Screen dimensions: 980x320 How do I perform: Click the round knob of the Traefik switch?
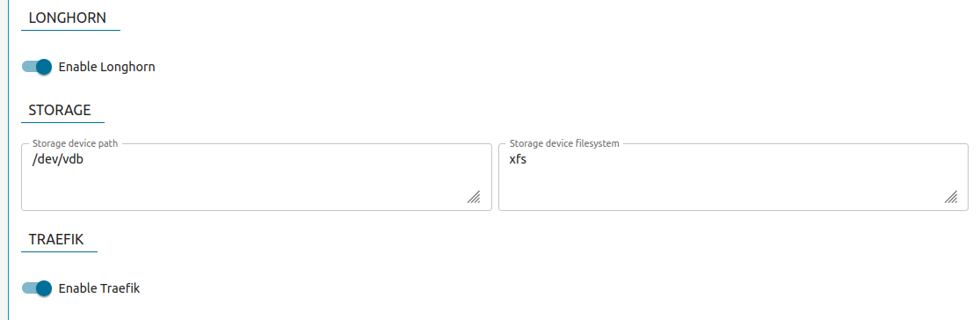[x=44, y=288]
